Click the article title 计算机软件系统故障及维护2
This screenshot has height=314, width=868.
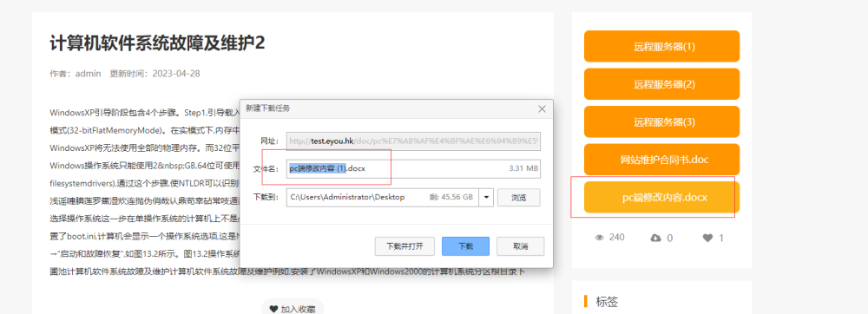[x=157, y=43]
